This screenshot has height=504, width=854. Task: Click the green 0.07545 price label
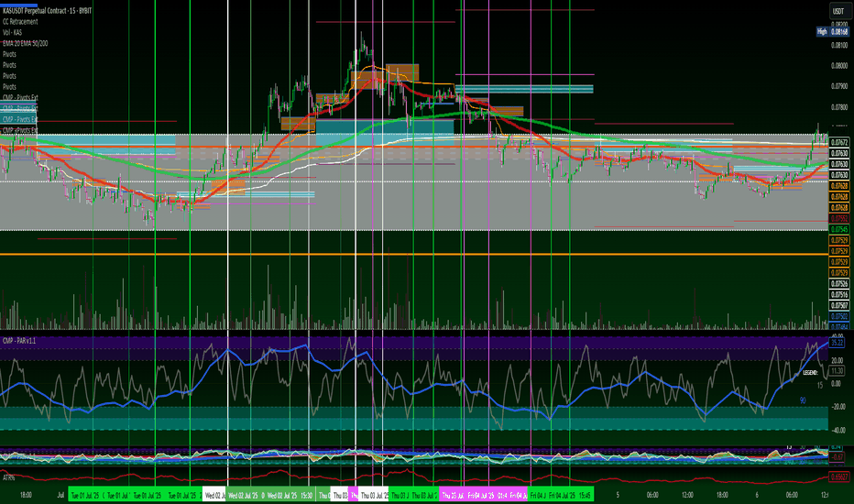click(x=839, y=229)
